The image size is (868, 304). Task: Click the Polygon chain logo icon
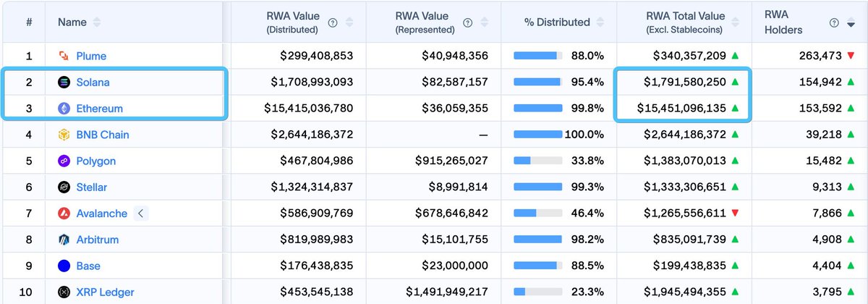[x=64, y=161]
